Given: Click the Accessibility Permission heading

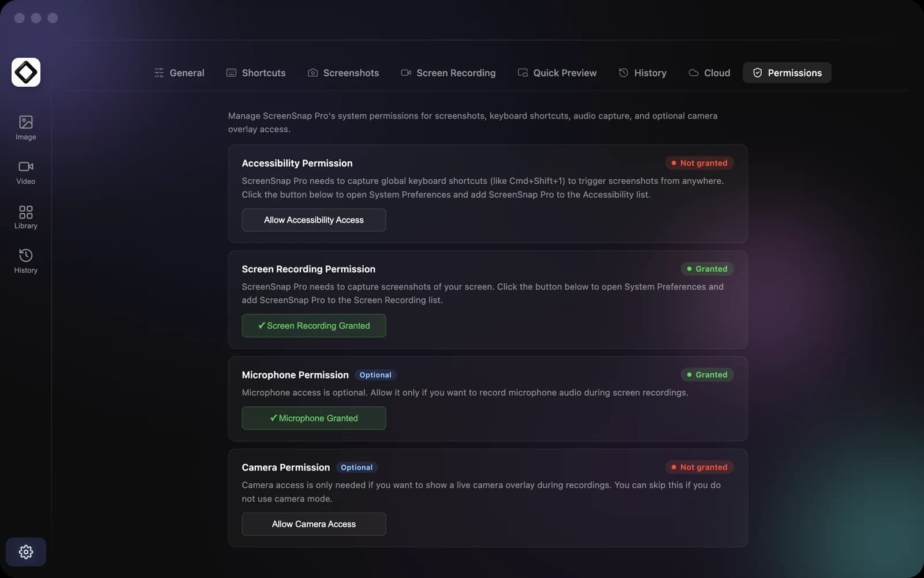Looking at the screenshot, I should (x=297, y=164).
